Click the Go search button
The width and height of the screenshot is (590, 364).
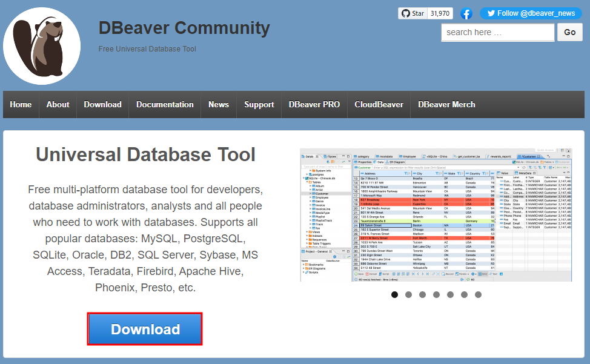click(x=569, y=32)
